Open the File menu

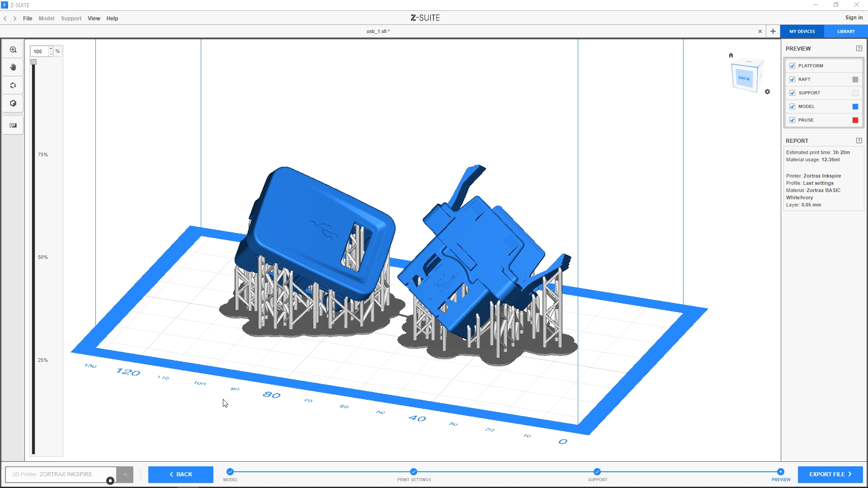point(28,19)
